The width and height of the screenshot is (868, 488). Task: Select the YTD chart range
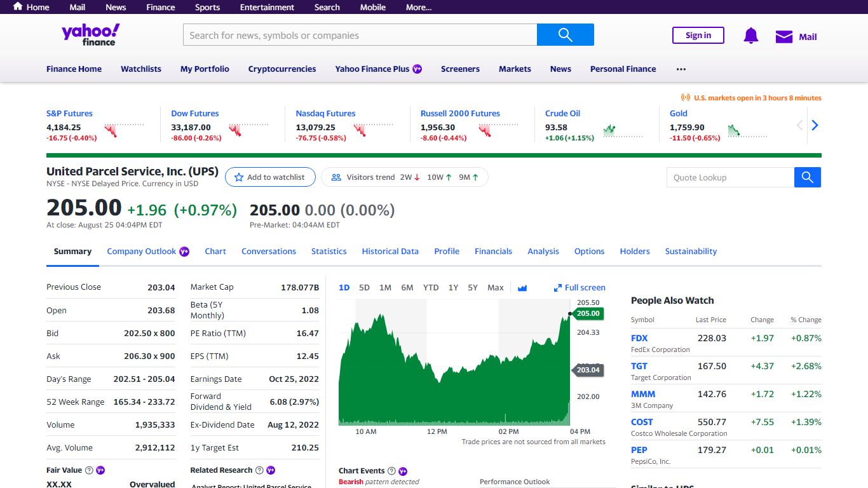[431, 287]
